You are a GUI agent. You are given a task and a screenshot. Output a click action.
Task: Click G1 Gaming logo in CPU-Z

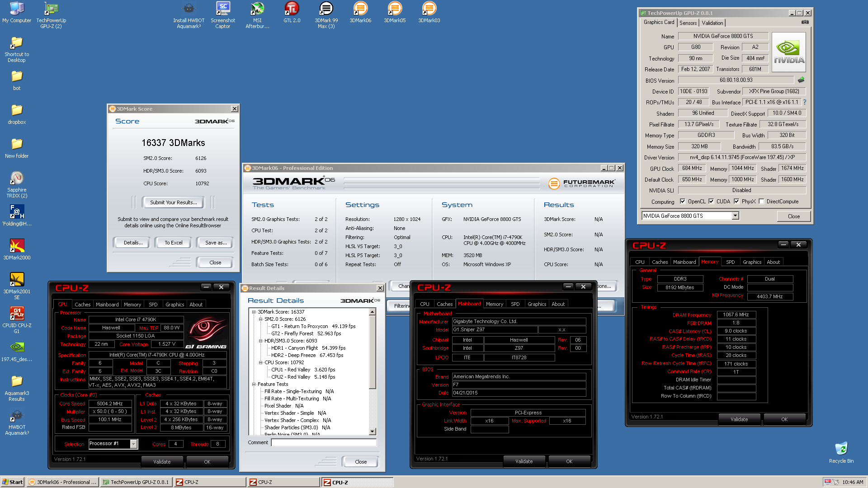click(x=206, y=333)
